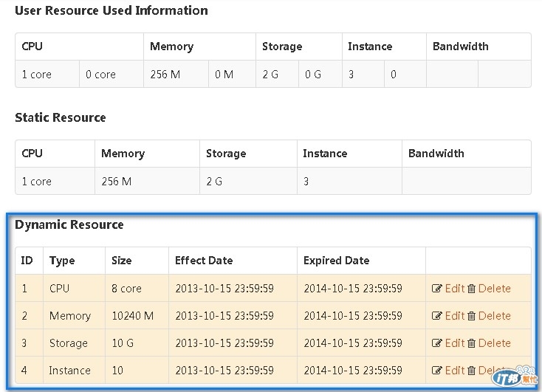Image resolution: width=542 pixels, height=392 pixels.
Task: Select the Edit link for Storage resource
Action: pyautogui.click(x=454, y=343)
